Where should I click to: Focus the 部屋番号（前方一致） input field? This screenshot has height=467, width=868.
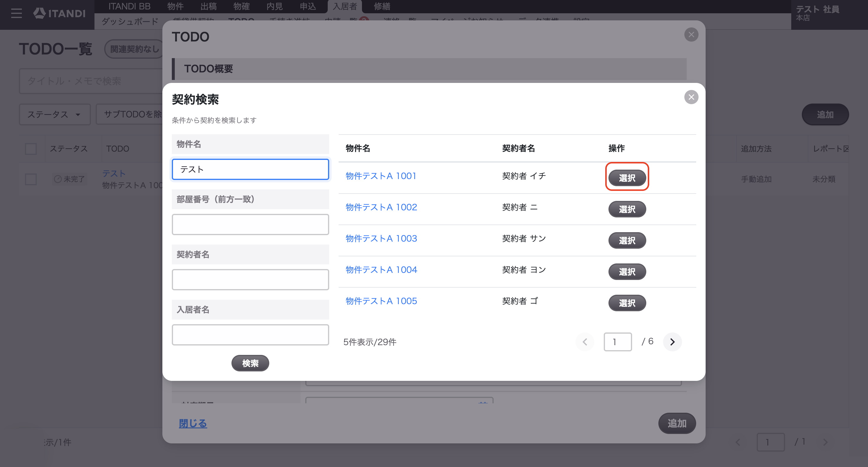[x=250, y=225]
